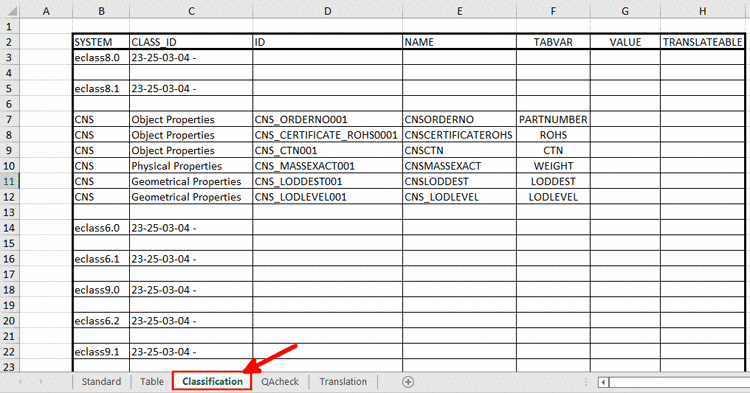Select the eclass9.1 cell

(101, 352)
